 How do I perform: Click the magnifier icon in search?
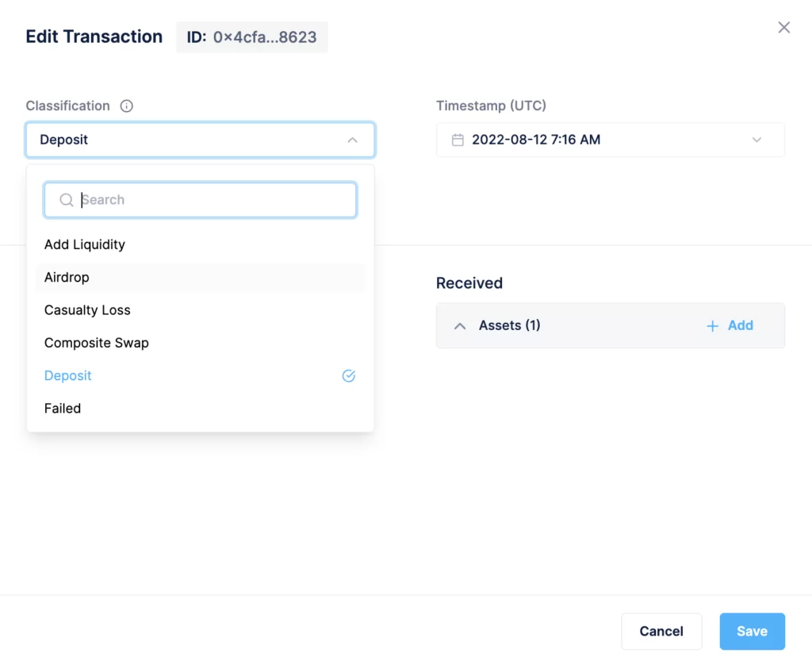pos(67,200)
